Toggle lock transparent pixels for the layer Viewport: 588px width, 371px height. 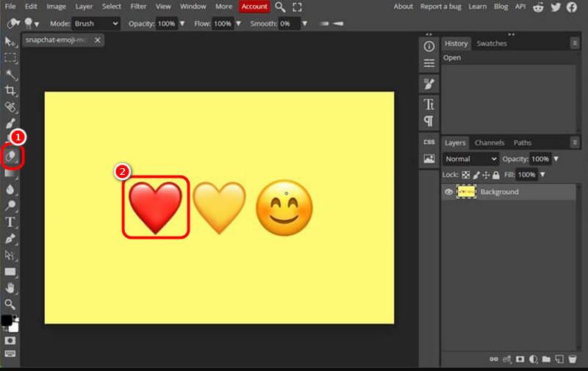coord(465,176)
